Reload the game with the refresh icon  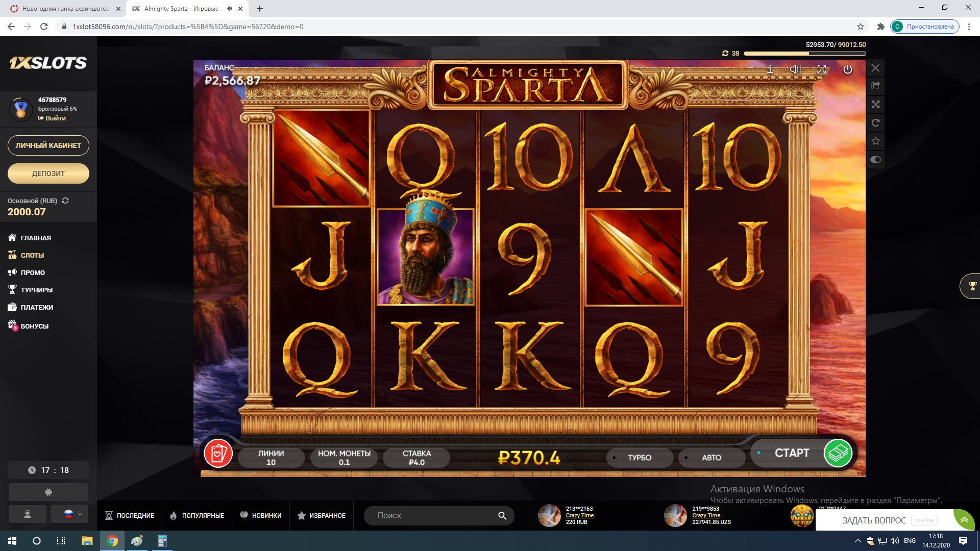click(875, 123)
